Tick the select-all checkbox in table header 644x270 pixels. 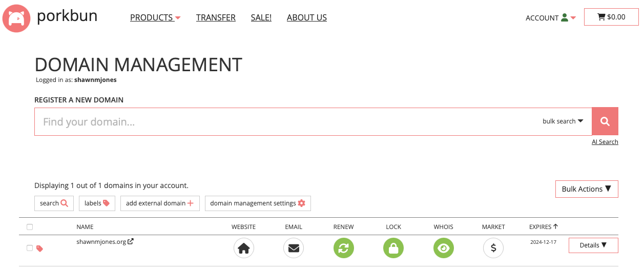click(30, 227)
